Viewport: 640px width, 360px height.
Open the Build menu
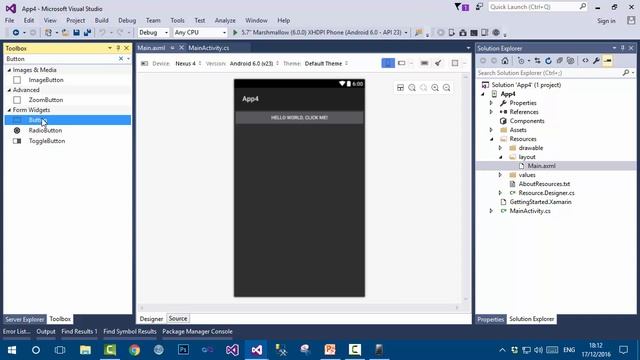click(x=102, y=20)
